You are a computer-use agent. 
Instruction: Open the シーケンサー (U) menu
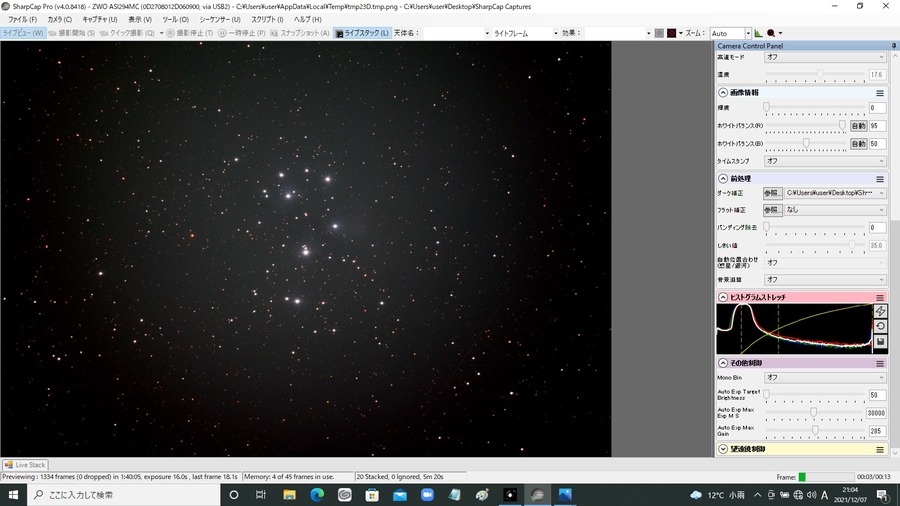pos(220,20)
